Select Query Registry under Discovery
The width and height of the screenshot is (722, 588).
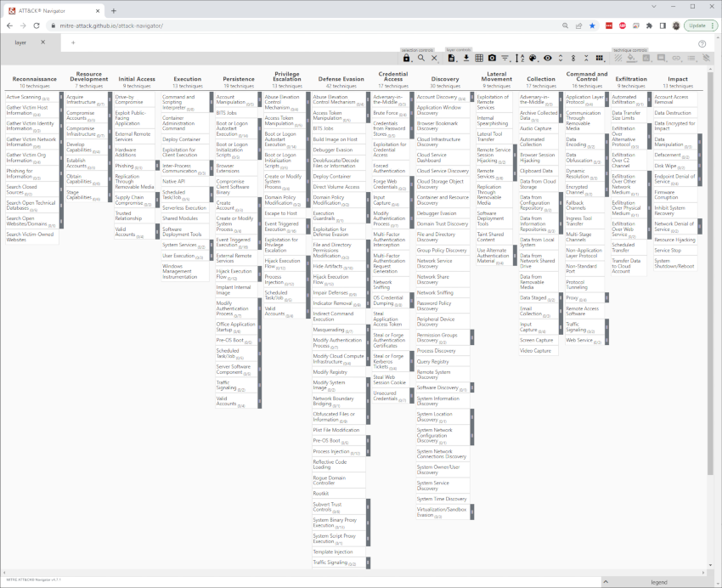pyautogui.click(x=443, y=361)
